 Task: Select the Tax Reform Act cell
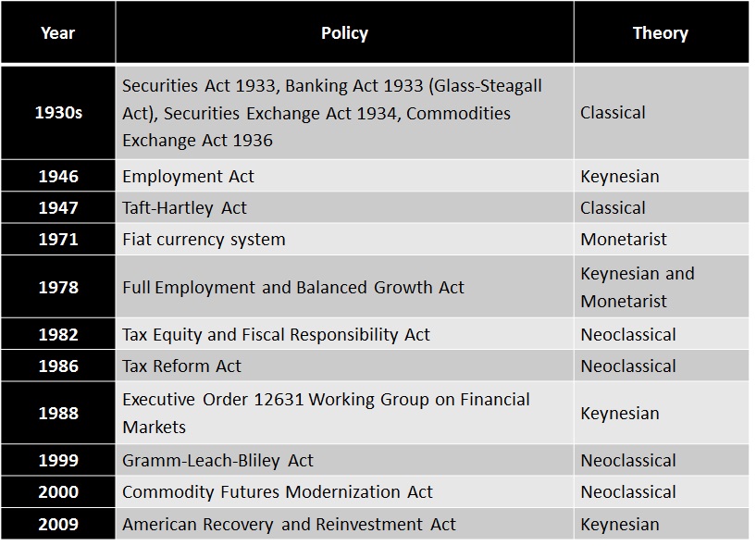(x=181, y=366)
